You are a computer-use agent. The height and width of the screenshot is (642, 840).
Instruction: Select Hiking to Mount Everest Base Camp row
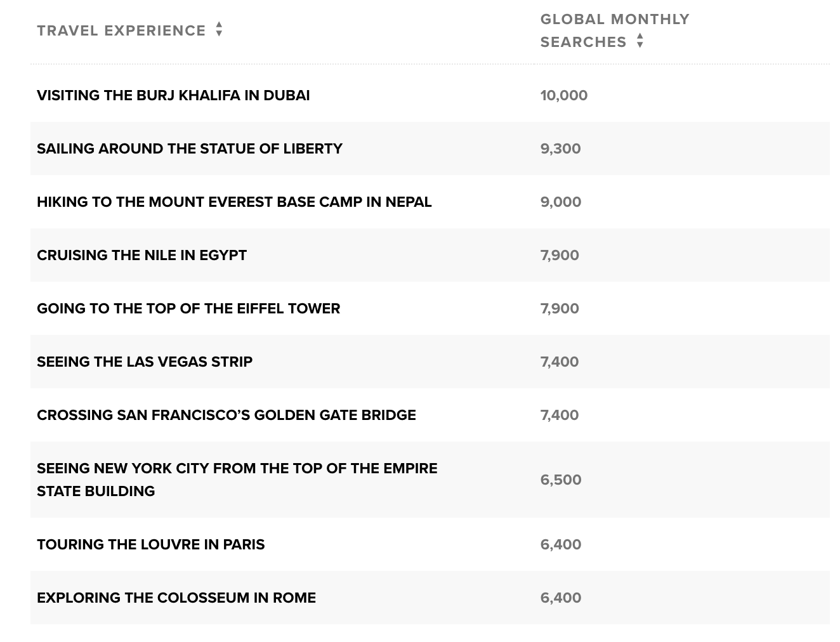click(430, 202)
